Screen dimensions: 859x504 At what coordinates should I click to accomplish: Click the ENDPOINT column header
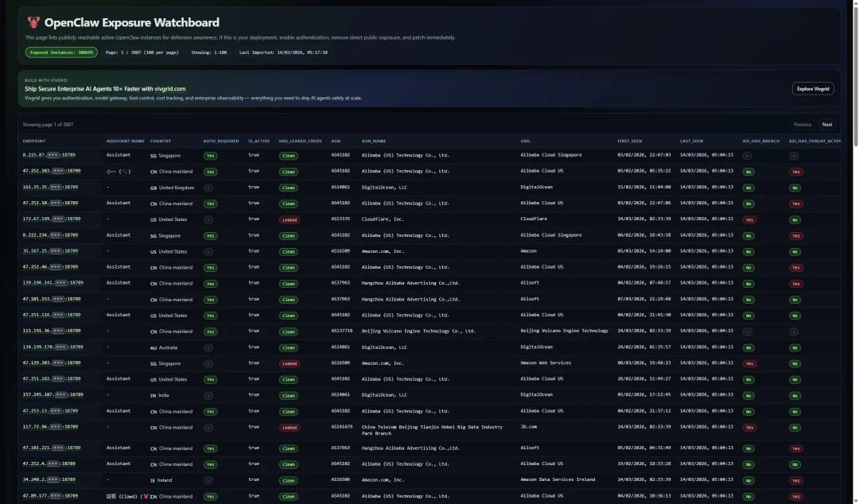(34, 141)
